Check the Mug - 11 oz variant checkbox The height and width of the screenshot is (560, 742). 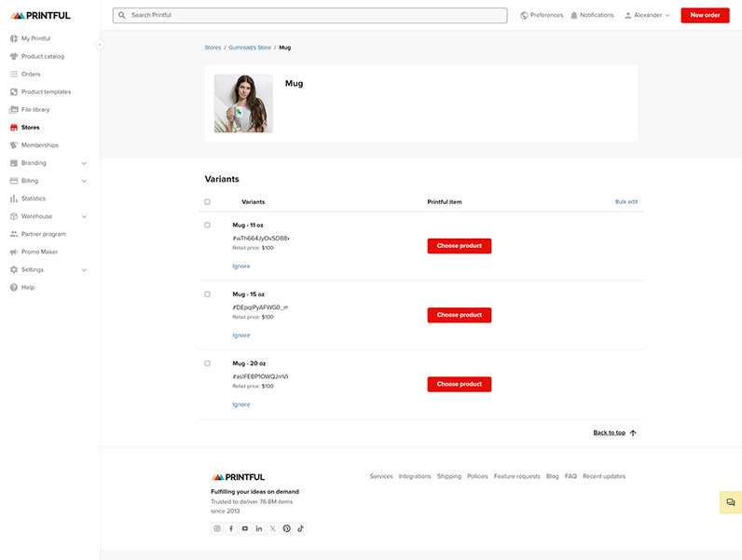pyautogui.click(x=207, y=225)
